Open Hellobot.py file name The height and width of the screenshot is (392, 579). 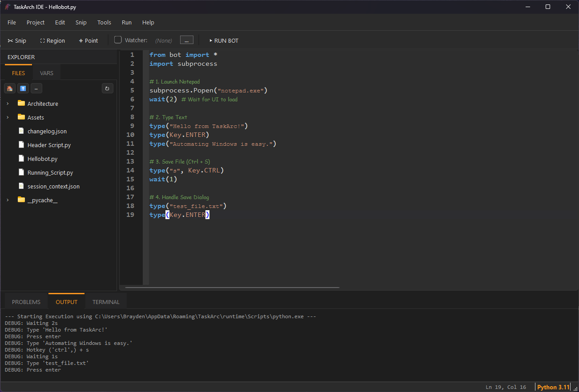click(x=42, y=159)
